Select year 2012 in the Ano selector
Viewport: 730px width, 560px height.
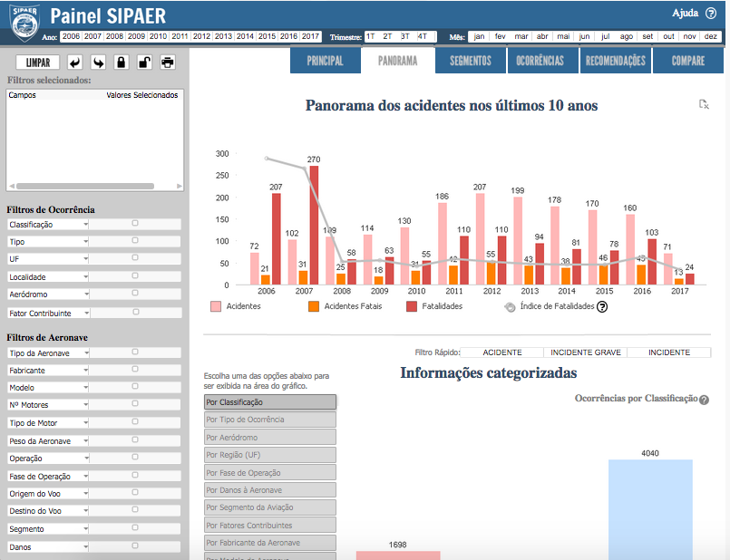(x=201, y=36)
